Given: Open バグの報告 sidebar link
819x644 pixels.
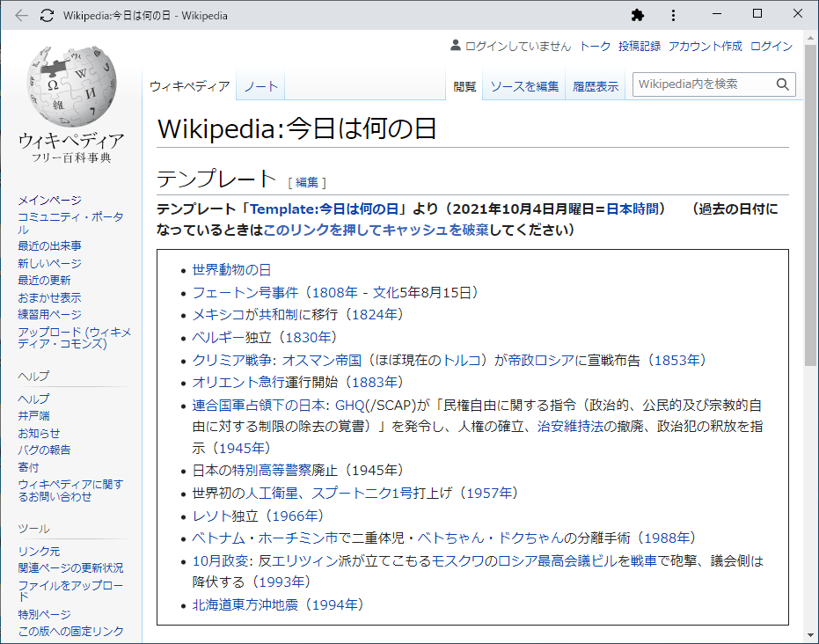Looking at the screenshot, I should pos(44,450).
